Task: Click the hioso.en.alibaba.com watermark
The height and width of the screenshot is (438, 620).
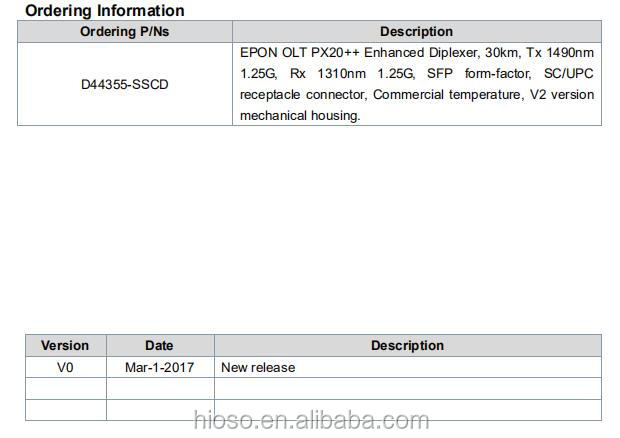Action: click(x=311, y=420)
